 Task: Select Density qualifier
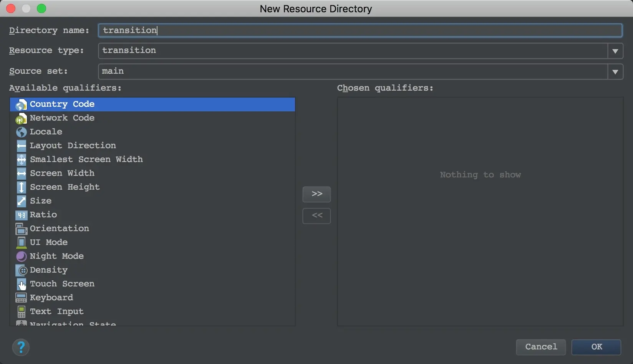click(x=152, y=270)
